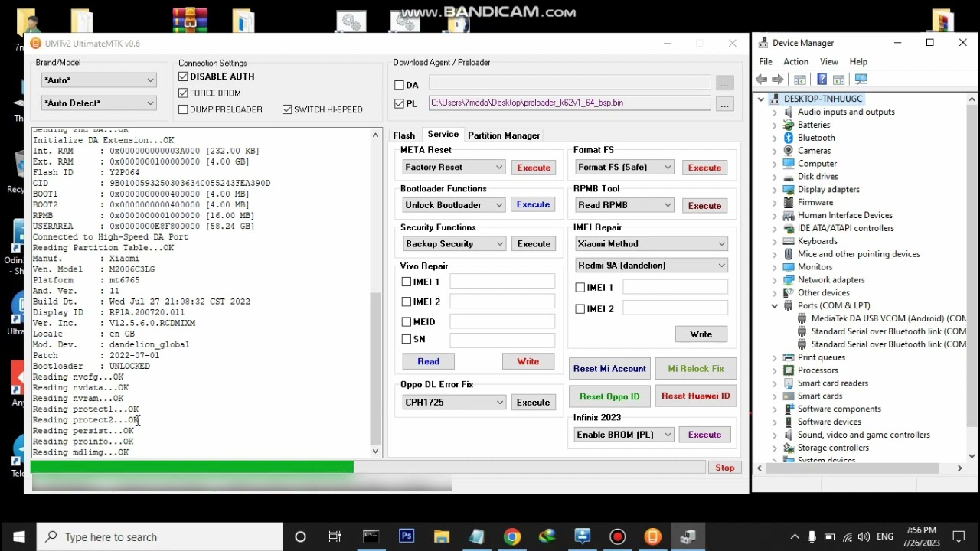Toggle FORCE BROM checkbox
The height and width of the screenshot is (551, 980).
(183, 93)
